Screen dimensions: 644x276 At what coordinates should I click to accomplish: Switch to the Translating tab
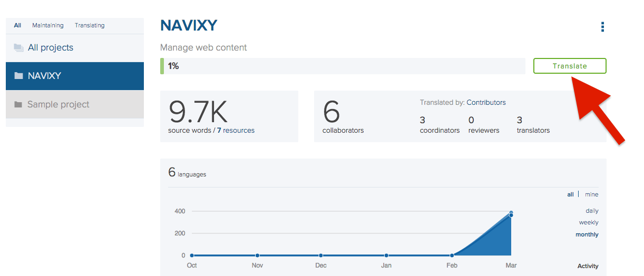coord(90,25)
